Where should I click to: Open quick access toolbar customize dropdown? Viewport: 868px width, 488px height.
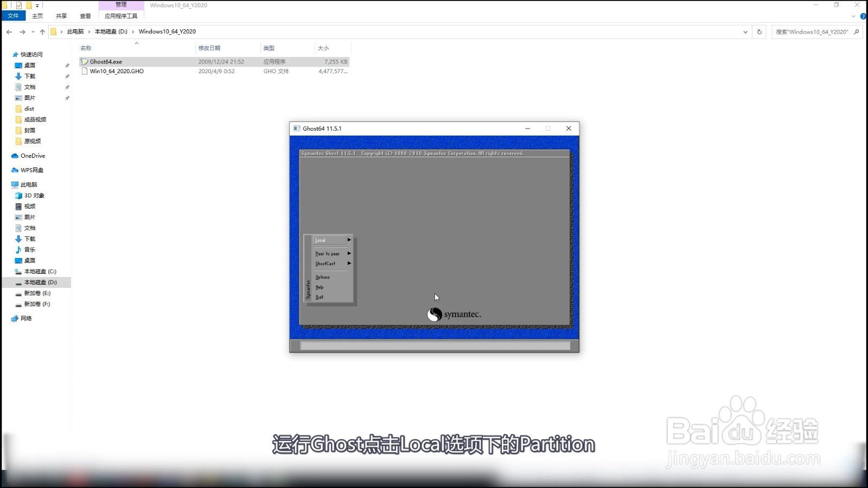(x=37, y=5)
